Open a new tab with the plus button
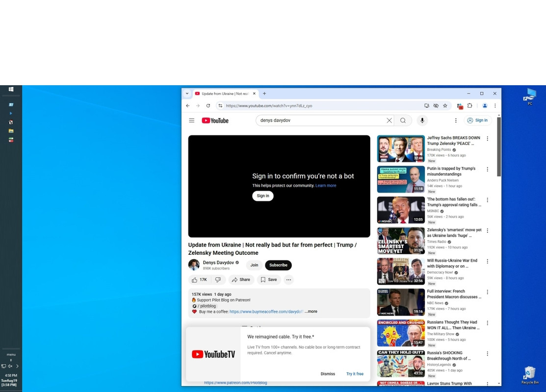 click(264, 94)
